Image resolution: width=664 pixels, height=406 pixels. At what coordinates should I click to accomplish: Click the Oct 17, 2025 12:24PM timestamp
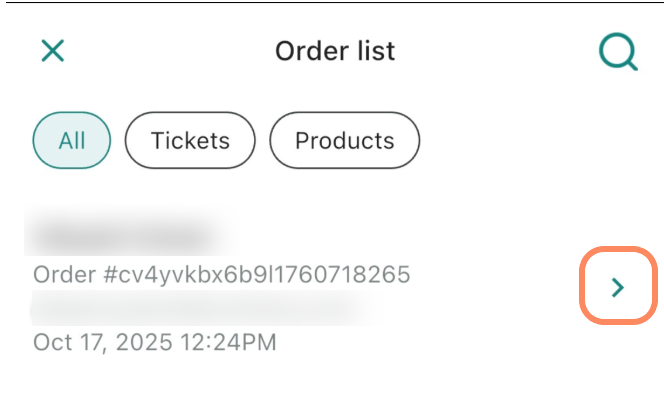click(x=154, y=342)
